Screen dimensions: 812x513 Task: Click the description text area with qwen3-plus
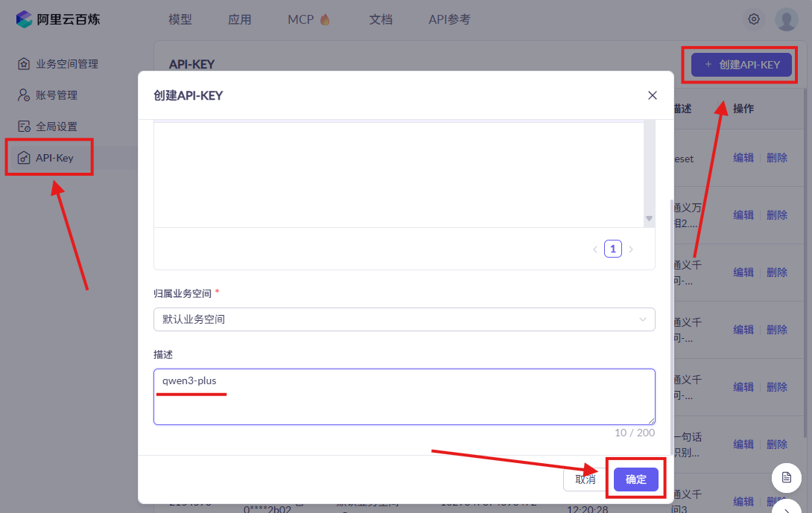[x=404, y=397]
